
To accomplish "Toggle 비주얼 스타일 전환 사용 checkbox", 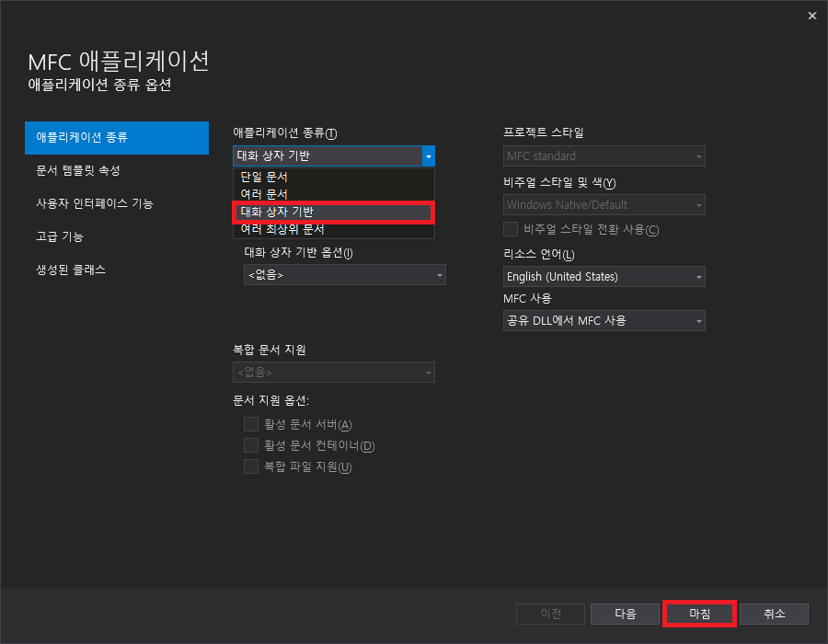I will 511,229.
